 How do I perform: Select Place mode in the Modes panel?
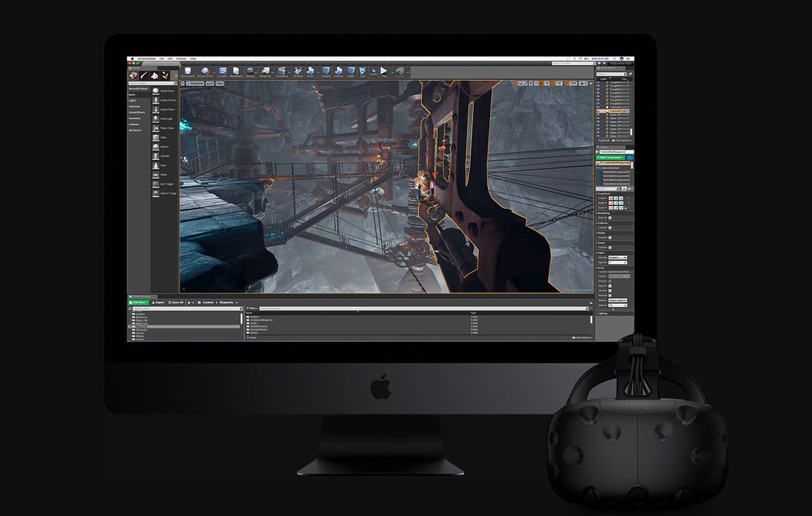tap(133, 76)
